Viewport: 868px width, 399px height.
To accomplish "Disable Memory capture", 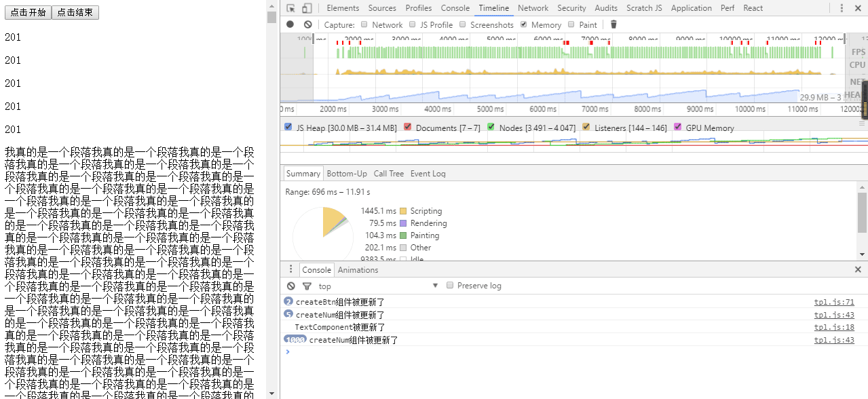I will (x=523, y=24).
